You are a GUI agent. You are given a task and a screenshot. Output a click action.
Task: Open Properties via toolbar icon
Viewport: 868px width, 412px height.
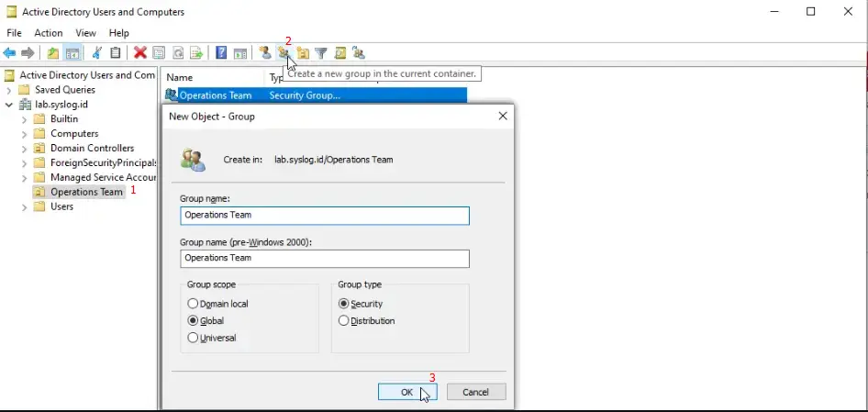pyautogui.click(x=159, y=53)
